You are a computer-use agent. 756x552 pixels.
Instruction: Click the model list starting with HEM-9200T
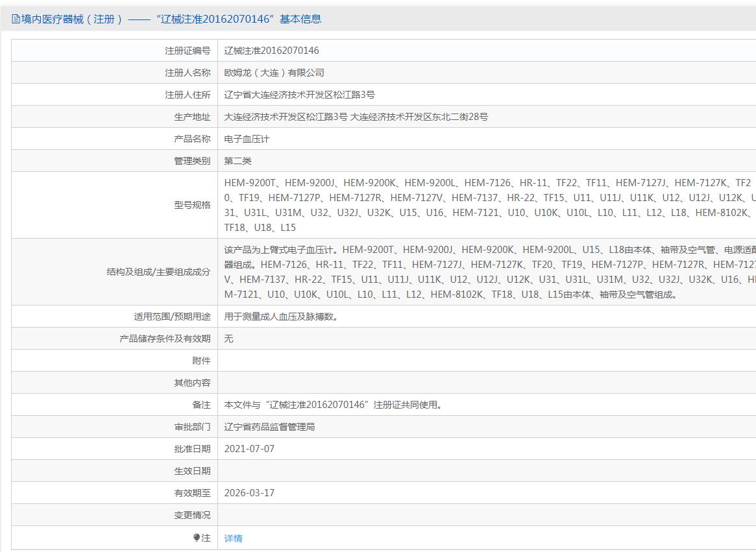coord(490,205)
